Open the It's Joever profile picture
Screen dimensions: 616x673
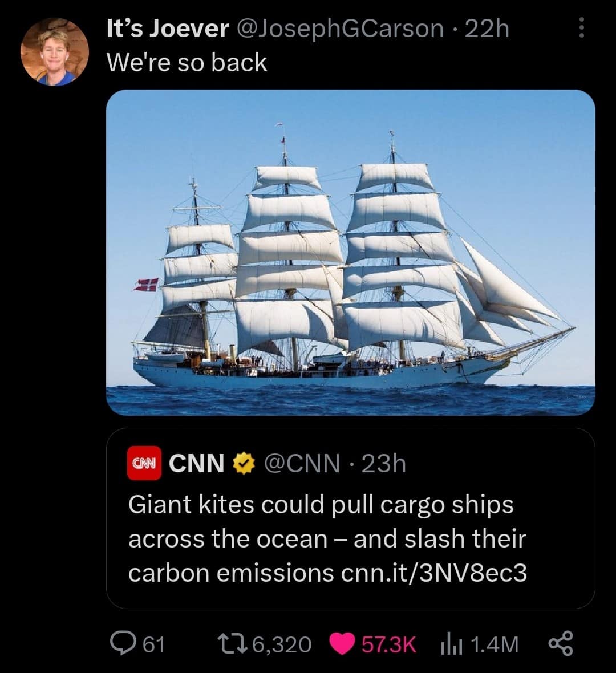[x=54, y=52]
